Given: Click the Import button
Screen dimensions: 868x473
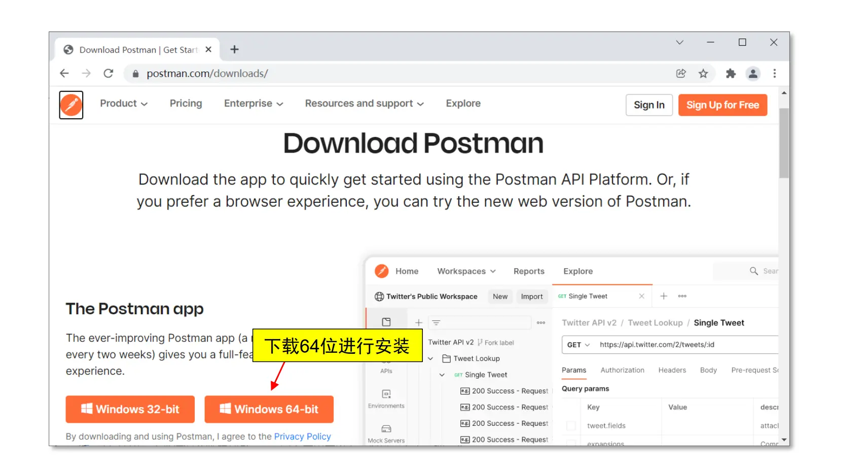Looking at the screenshot, I should 531,297.
